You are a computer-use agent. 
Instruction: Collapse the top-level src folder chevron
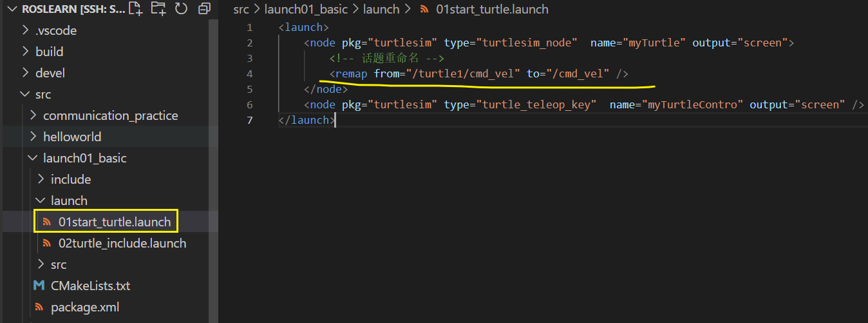tap(26, 94)
